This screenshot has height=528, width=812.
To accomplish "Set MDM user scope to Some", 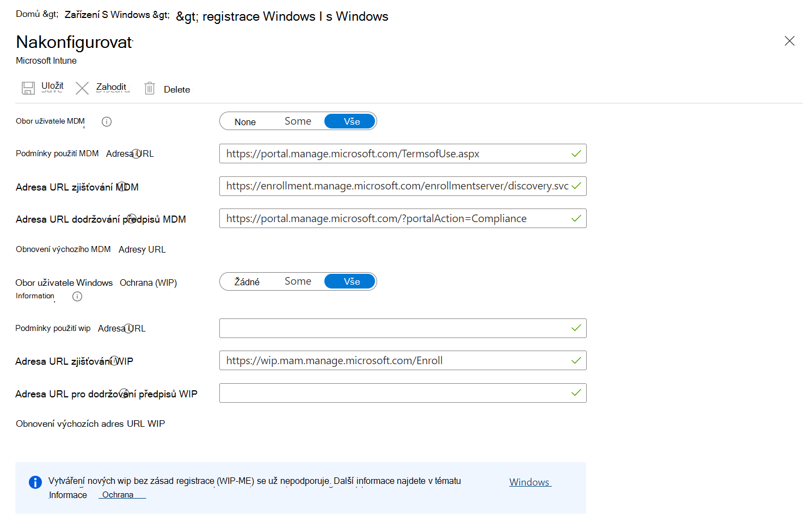I will 298,121.
